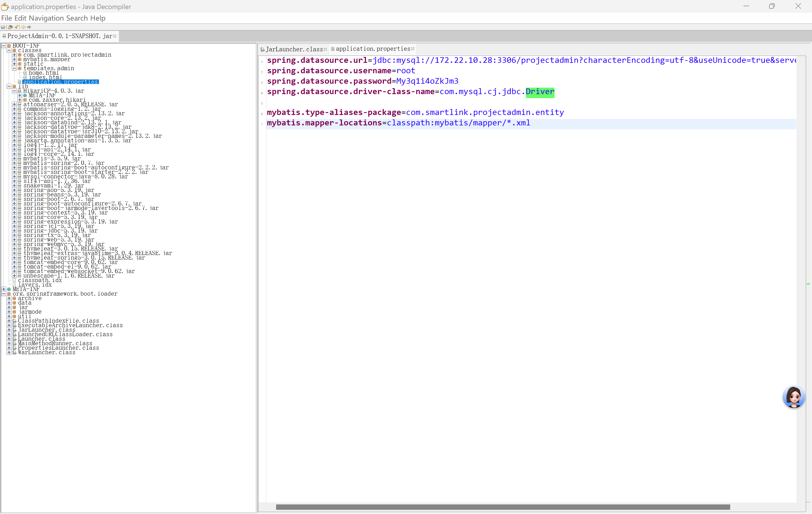Open the Search menu
Viewport: 812px width, 514px height.
point(77,18)
